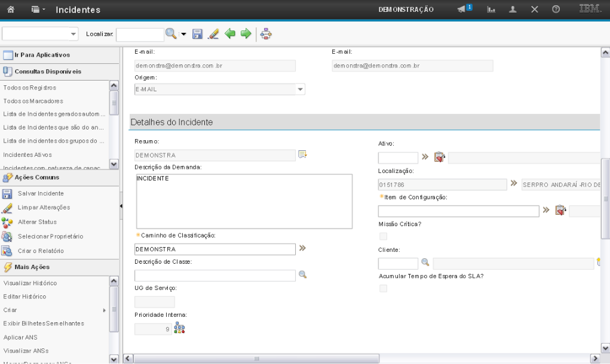Expand the Criar submenu arrow
This screenshot has height=364, width=610.
[105, 310]
